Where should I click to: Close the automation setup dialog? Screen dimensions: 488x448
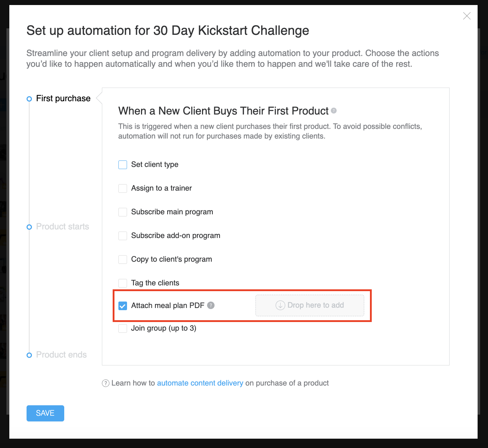coord(466,16)
